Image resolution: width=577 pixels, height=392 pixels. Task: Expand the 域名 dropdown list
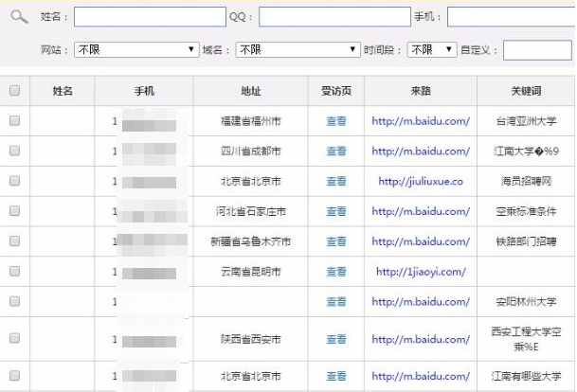click(x=298, y=49)
